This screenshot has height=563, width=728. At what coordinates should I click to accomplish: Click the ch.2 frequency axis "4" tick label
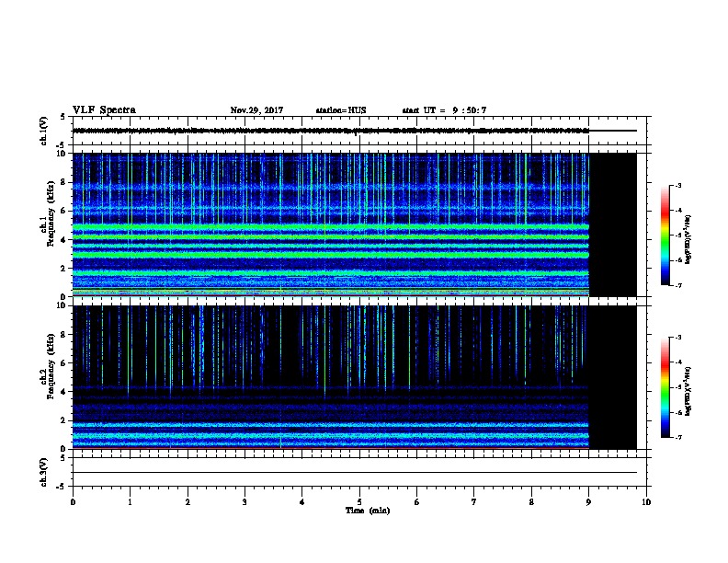coord(64,392)
